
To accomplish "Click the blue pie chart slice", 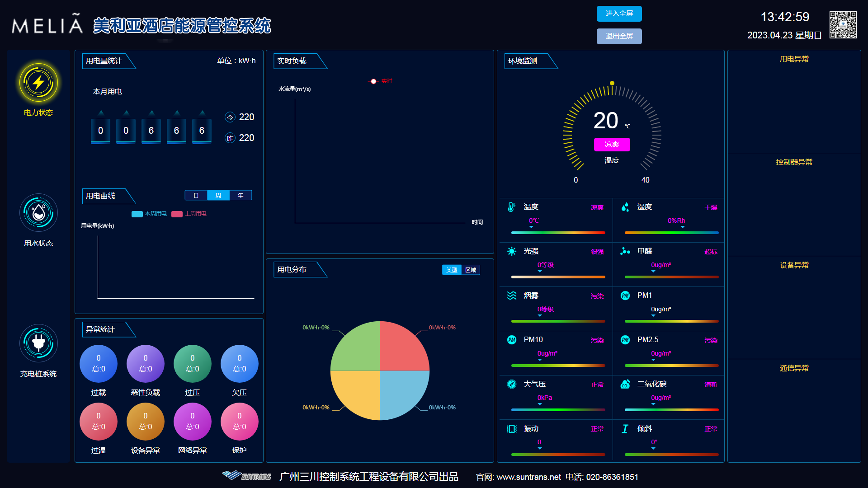I will tap(400, 391).
